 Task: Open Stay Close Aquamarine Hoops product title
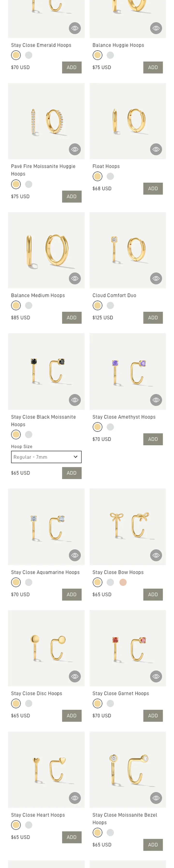tap(45, 572)
